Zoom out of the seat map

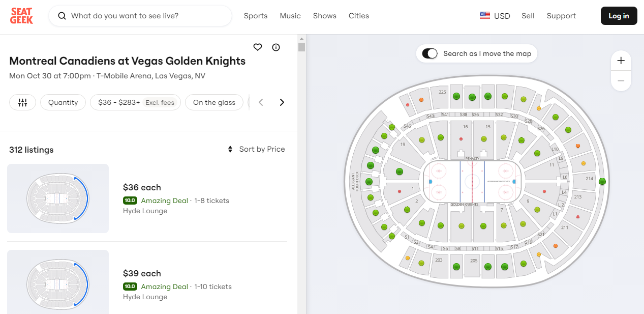(621, 81)
